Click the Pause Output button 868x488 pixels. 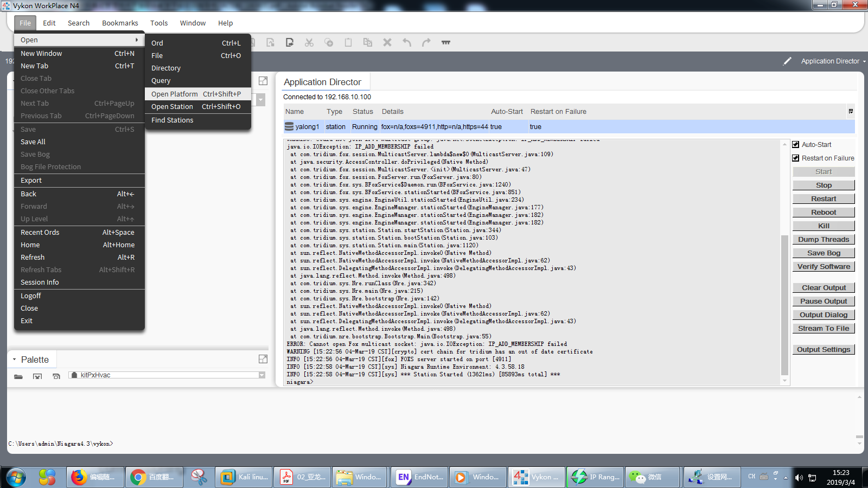tap(824, 301)
